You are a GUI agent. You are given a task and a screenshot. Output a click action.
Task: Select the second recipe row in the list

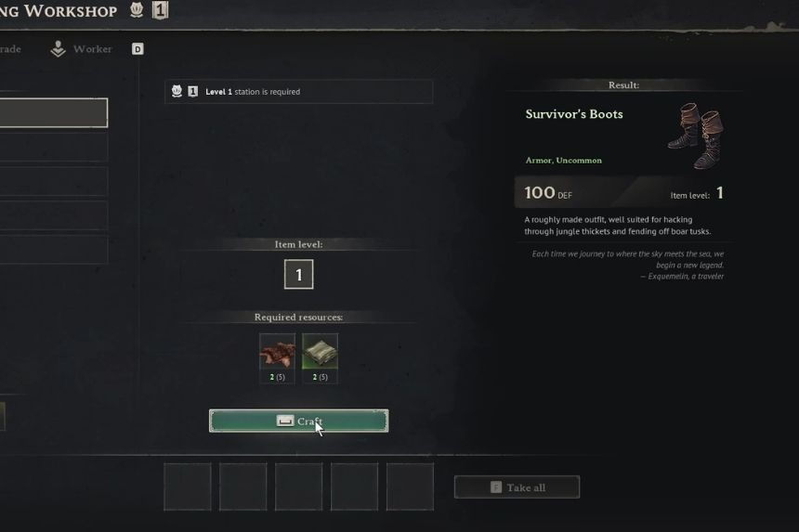click(x=54, y=147)
